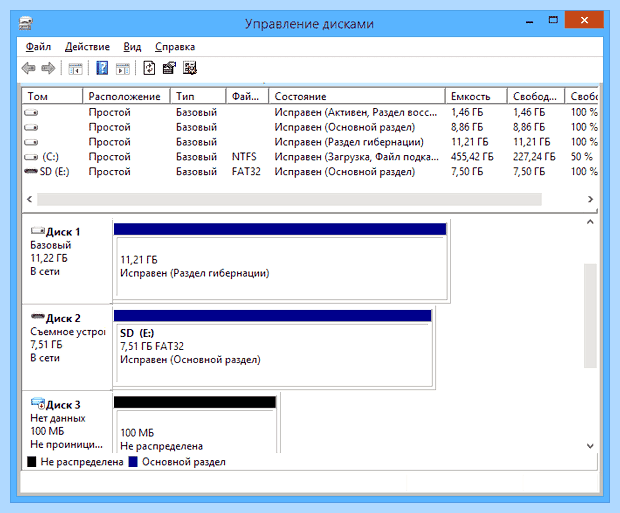
Task: Click the Refresh toolbar icon
Action: (149, 68)
